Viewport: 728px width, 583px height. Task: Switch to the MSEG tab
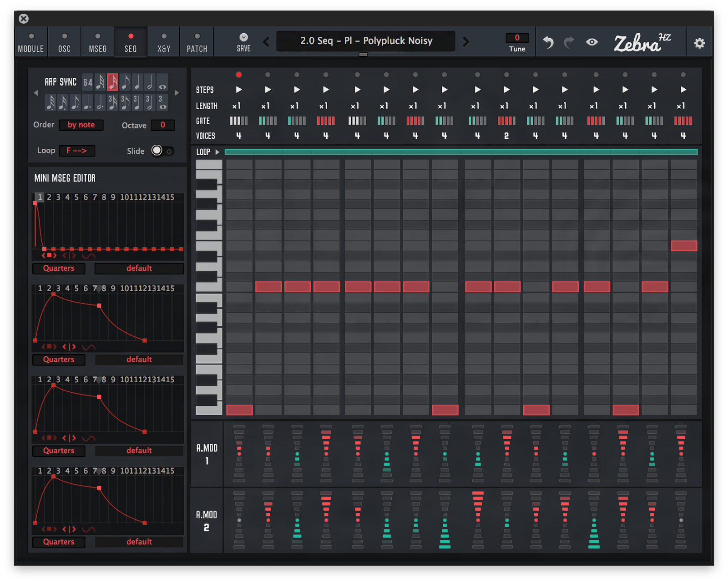98,42
